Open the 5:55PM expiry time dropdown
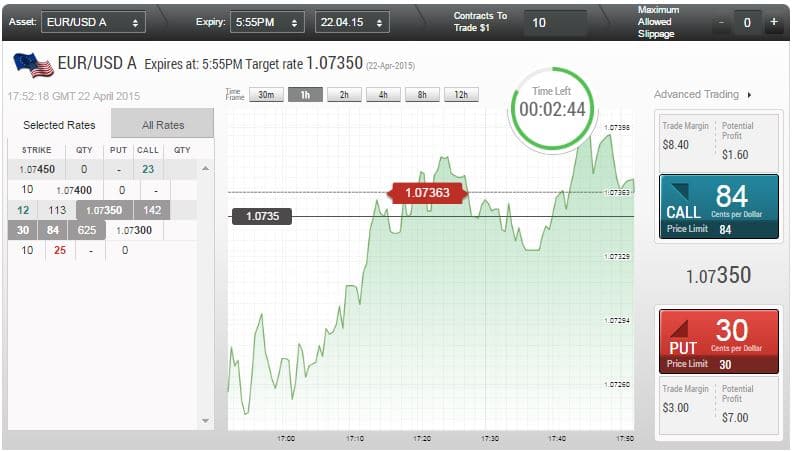Image resolution: width=792 pixels, height=451 pixels. 266,21
